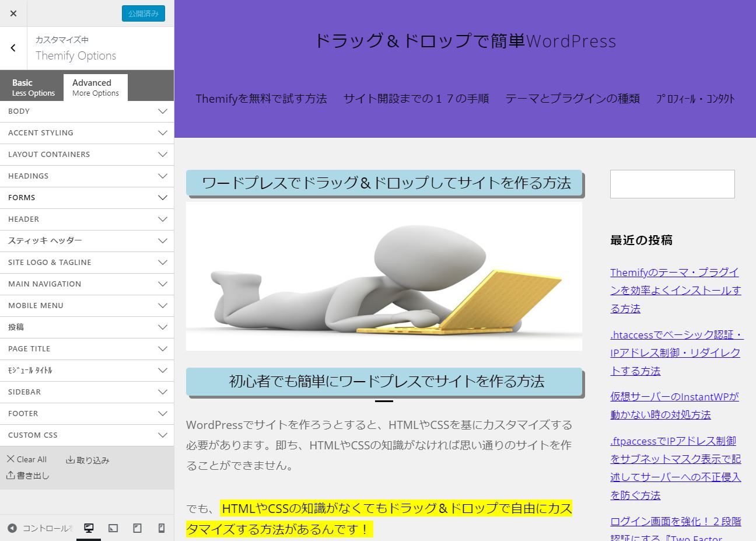Switch to the Advanced More Options tab
Image resolution: width=756 pixels, height=541 pixels.
pos(96,88)
